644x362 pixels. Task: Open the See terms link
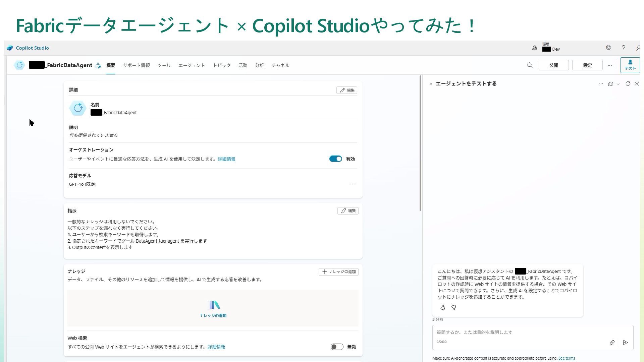pyautogui.click(x=567, y=358)
